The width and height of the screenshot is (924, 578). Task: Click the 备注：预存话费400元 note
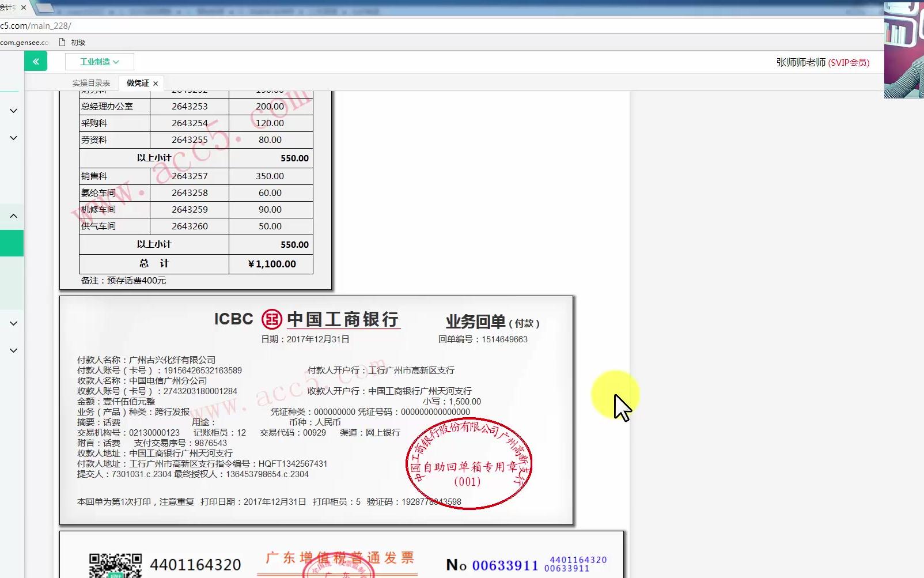coord(123,281)
